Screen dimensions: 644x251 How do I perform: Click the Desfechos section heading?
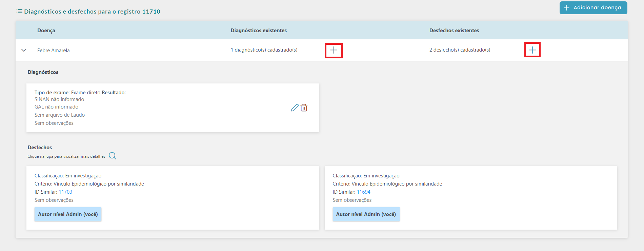40,148
